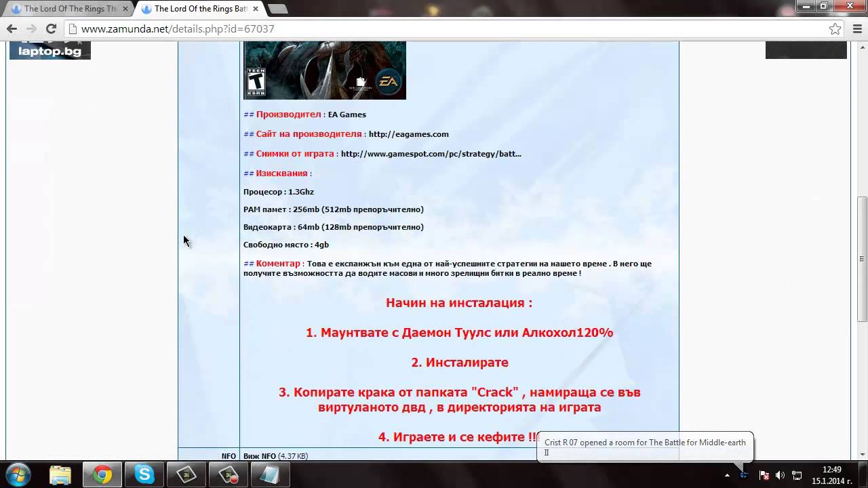Bookmark this page with the star icon
The width and height of the screenshot is (868, 488).
[835, 28]
